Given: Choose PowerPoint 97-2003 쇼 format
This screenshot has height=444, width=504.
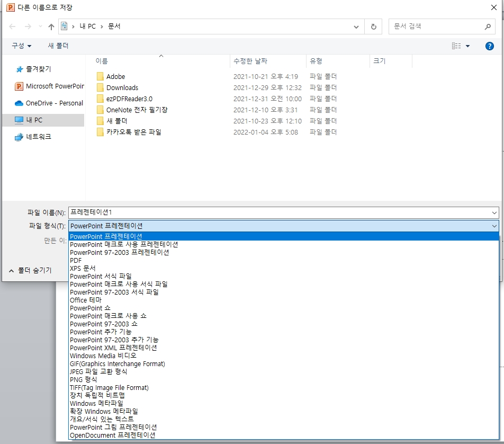Looking at the screenshot, I should pos(284,324).
